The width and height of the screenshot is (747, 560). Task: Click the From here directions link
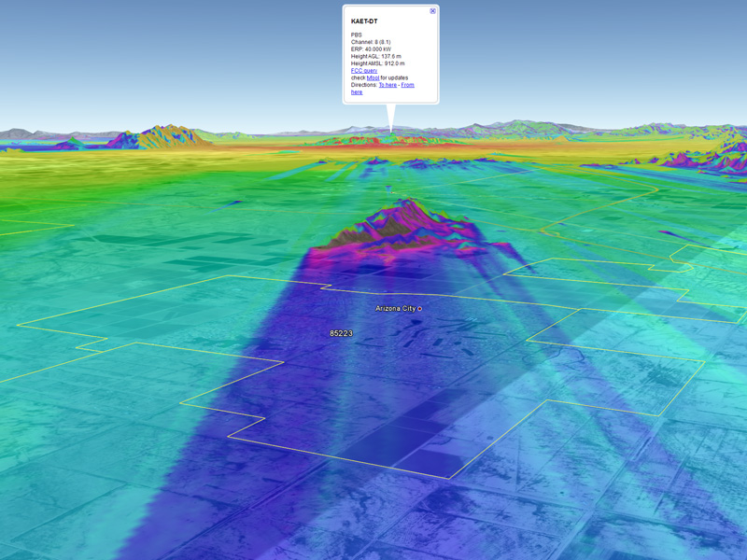[x=407, y=85]
